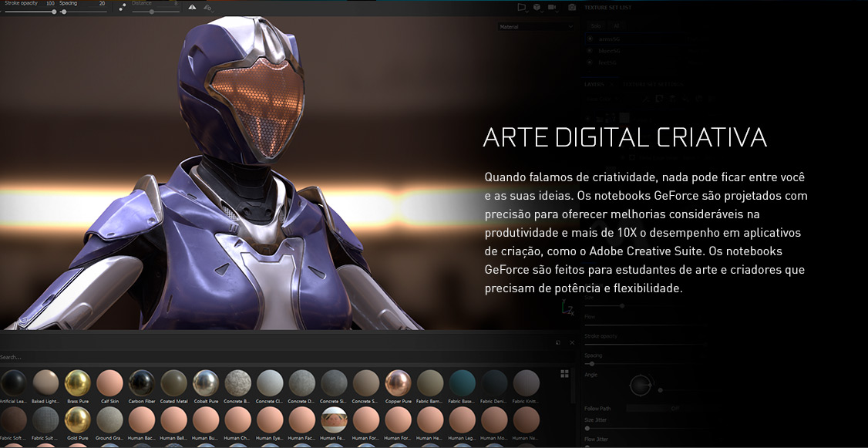The image size is (868, 448).
Task: Switch to Texture Set Settings tab
Action: tap(652, 83)
